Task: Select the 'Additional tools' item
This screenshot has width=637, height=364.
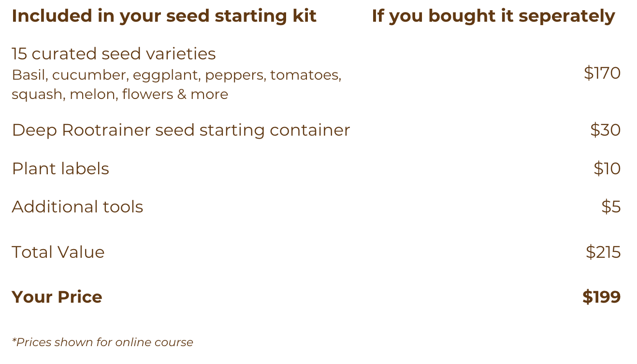Action: pos(77,207)
